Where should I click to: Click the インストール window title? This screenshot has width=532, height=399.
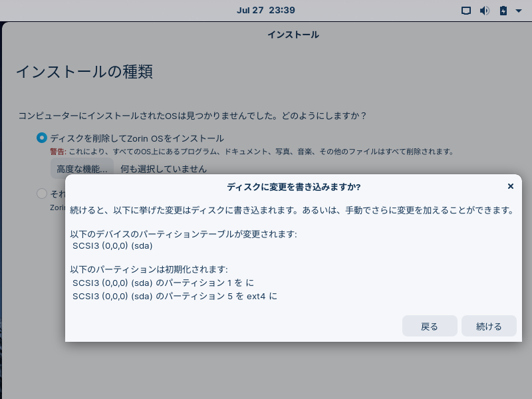tap(293, 35)
